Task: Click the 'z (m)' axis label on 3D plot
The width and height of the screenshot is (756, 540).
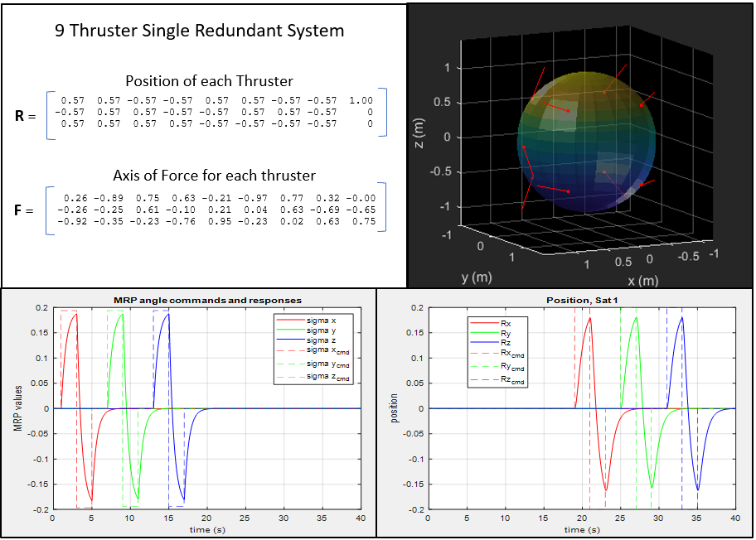Action: tap(419, 133)
